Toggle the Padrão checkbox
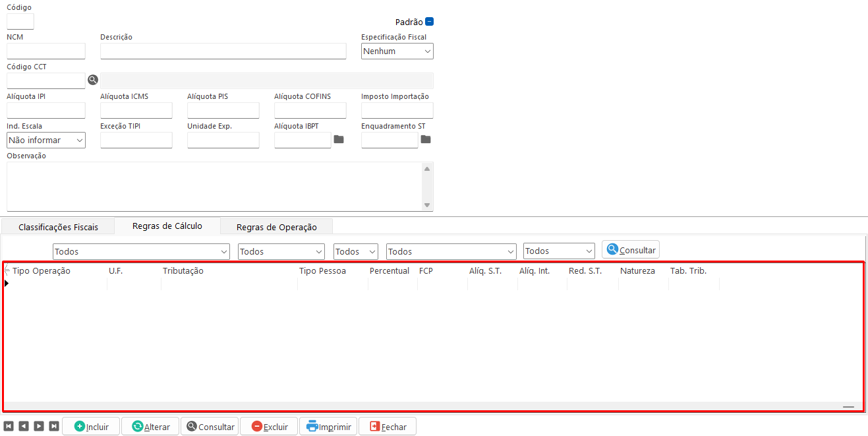The image size is (868, 436). coord(430,22)
